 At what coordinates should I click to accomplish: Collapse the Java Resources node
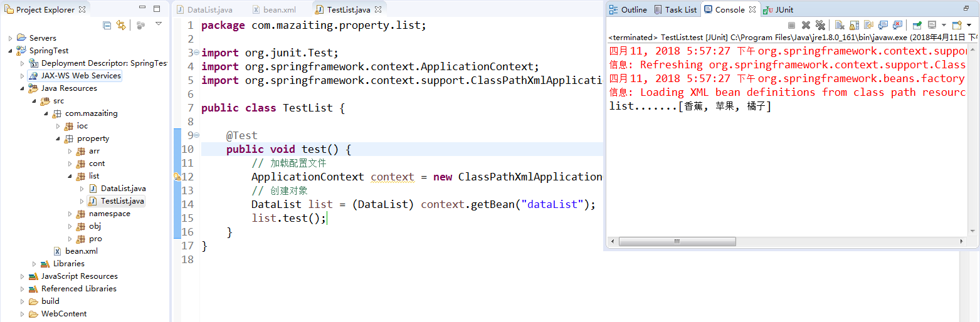pyautogui.click(x=22, y=88)
